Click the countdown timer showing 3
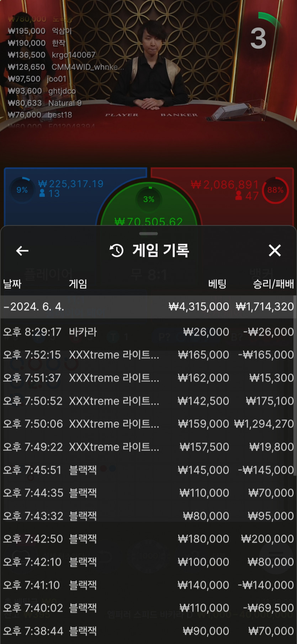This screenshot has height=644, width=297. click(259, 38)
